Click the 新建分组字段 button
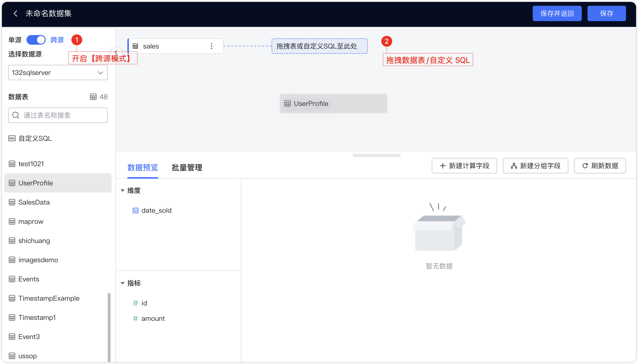Viewport: 638px width, 364px height. (536, 166)
